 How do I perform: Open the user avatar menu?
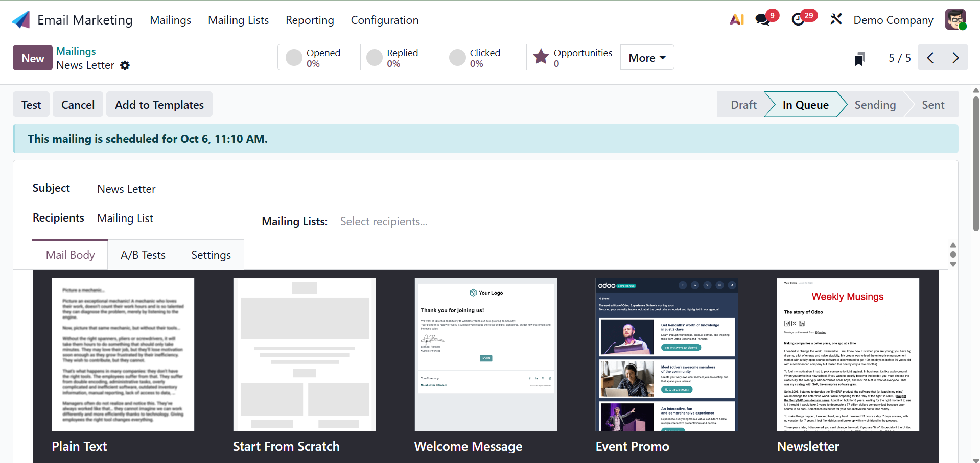[955, 20]
